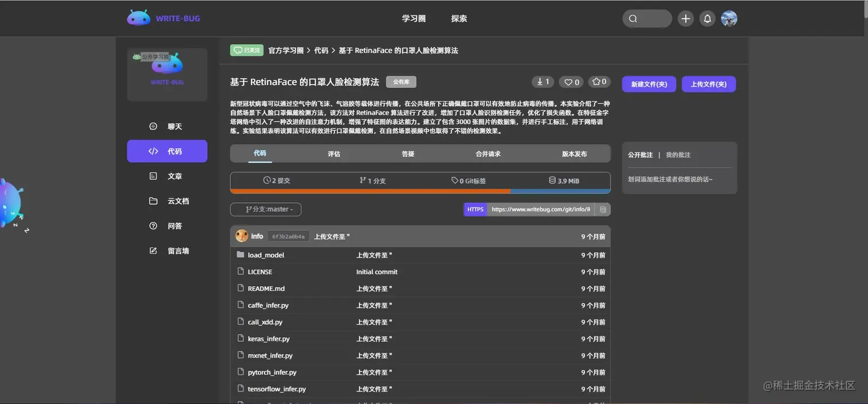Switch to the 评估 tab
The height and width of the screenshot is (404, 868).
pos(334,153)
